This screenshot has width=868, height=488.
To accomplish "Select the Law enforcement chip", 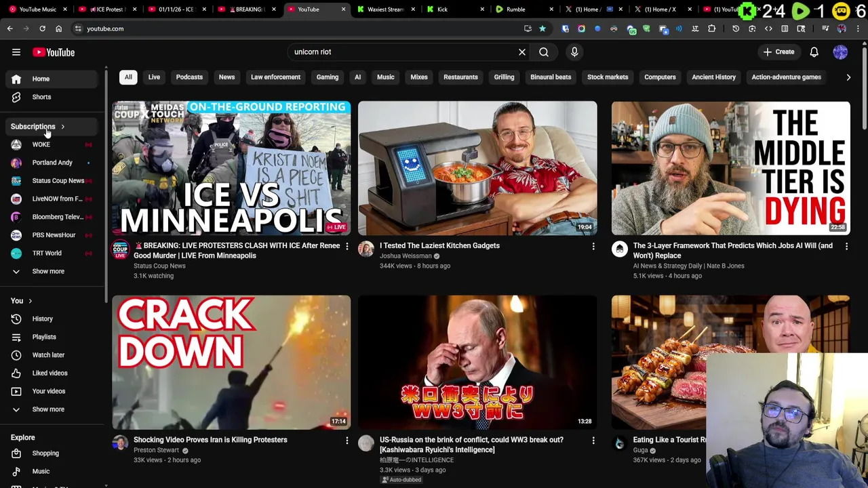I will tap(275, 77).
